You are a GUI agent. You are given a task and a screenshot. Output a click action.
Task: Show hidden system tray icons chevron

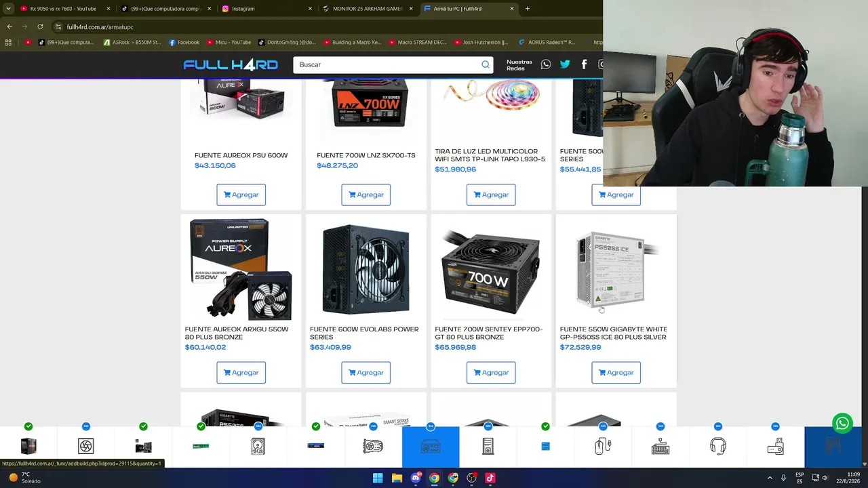coord(770,478)
